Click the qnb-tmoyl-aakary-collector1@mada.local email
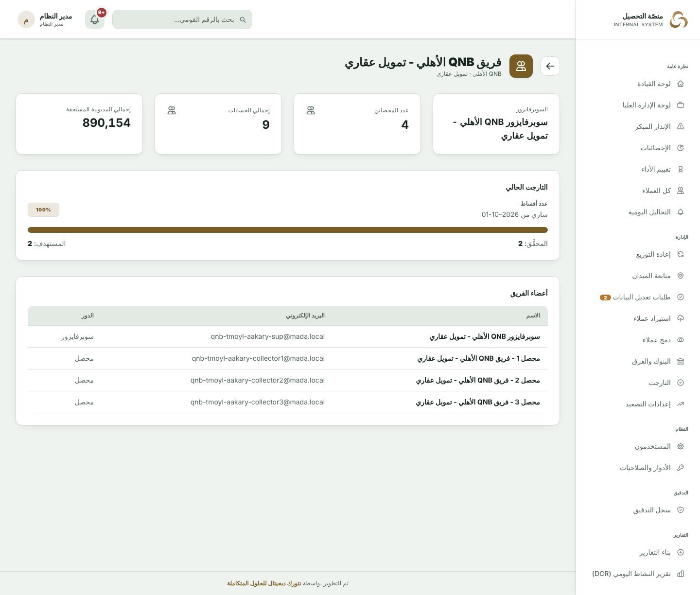The image size is (700, 595). pyautogui.click(x=258, y=358)
